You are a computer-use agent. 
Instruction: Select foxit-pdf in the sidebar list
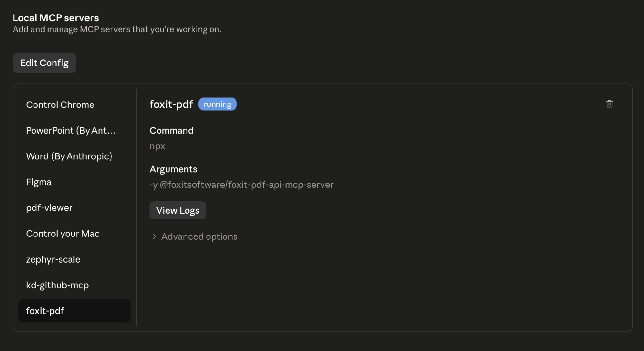pyautogui.click(x=74, y=311)
